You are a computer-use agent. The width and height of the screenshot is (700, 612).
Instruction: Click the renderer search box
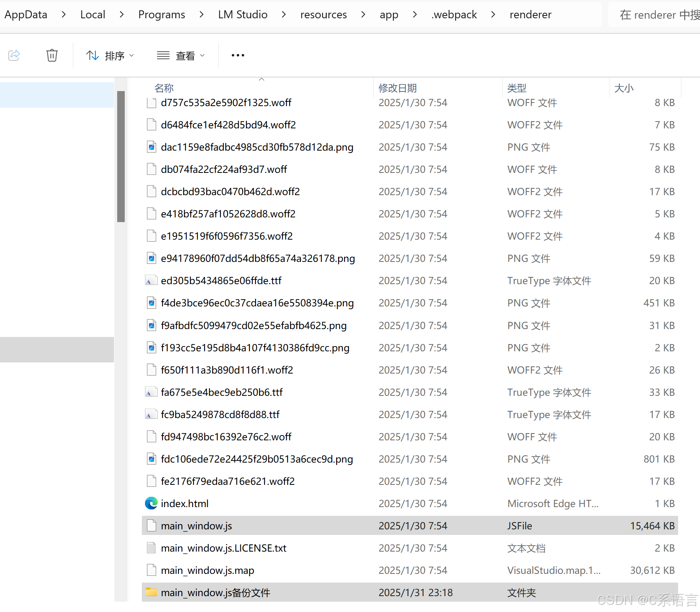[x=654, y=15]
